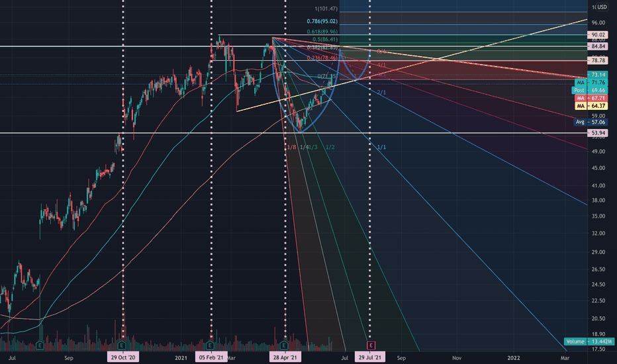Select the 0.618(89.96) Fibonacci level label
617x364 pixels.
click(x=322, y=32)
